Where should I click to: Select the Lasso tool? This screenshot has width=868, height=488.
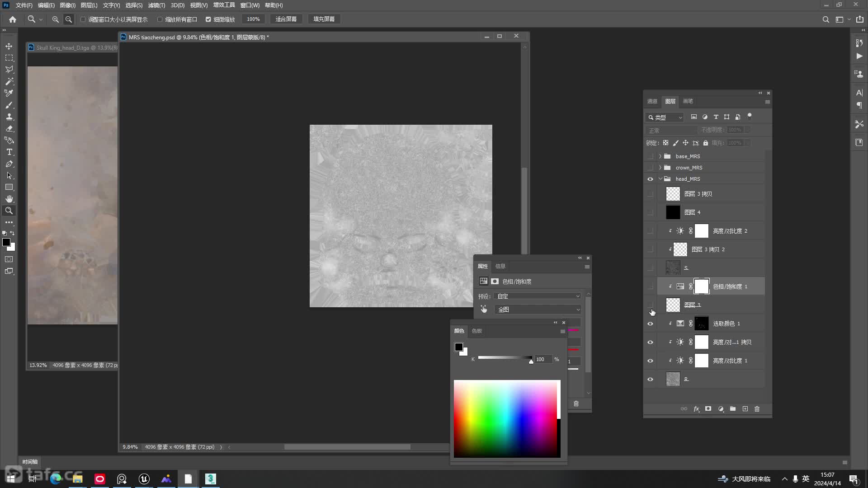point(9,70)
